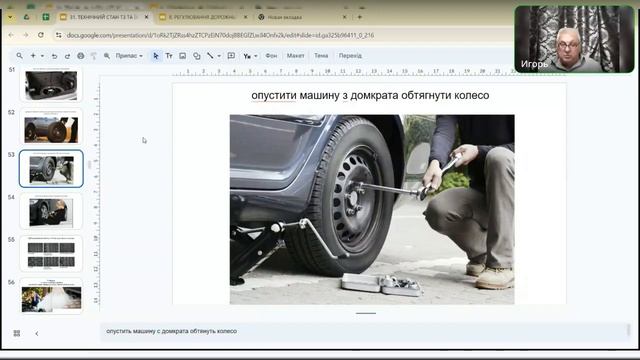The width and height of the screenshot is (640, 360).
Task: Click the Игорь webcam video overlay
Action: coord(574,39)
